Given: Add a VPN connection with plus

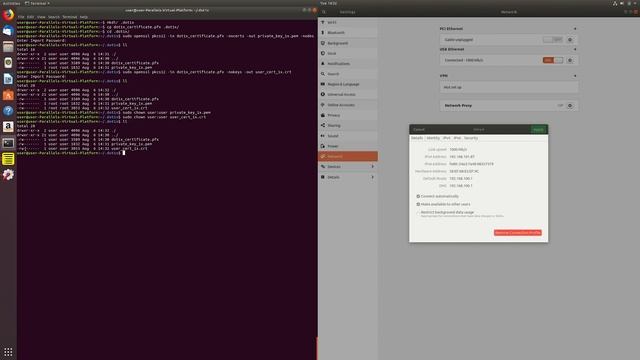Looking at the screenshot, I should 575,76.
